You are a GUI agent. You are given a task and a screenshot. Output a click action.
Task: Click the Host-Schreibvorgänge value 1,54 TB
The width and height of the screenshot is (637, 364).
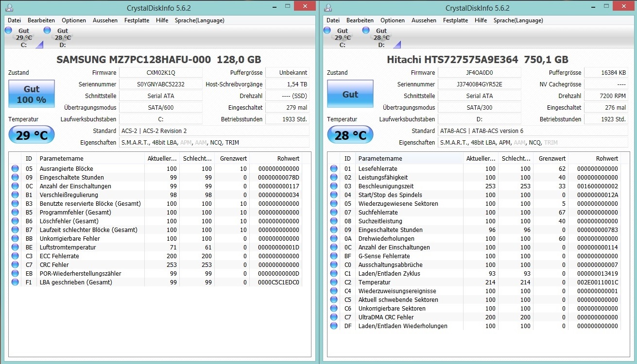click(288, 84)
